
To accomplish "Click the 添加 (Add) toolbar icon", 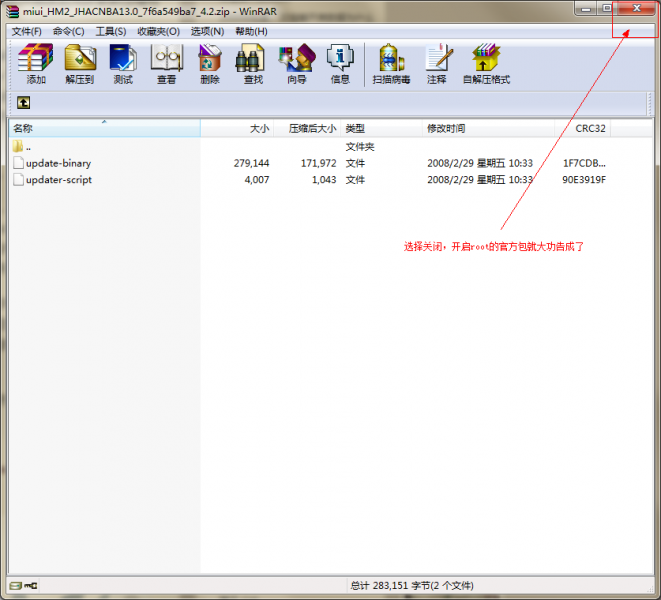I will (35, 63).
